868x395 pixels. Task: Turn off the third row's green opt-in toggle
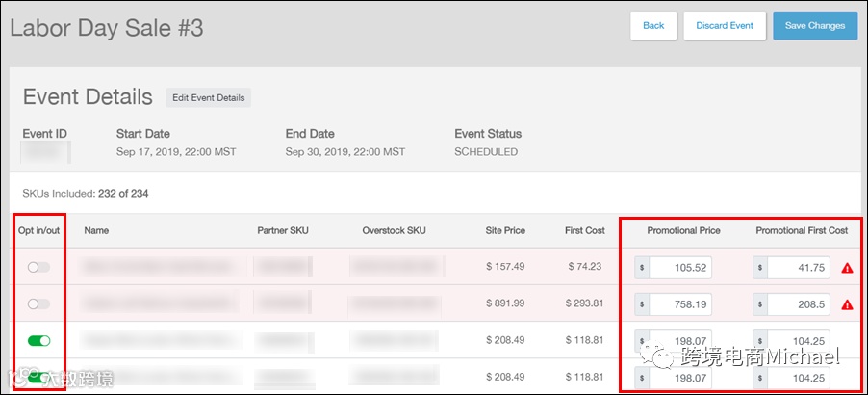[x=38, y=340]
